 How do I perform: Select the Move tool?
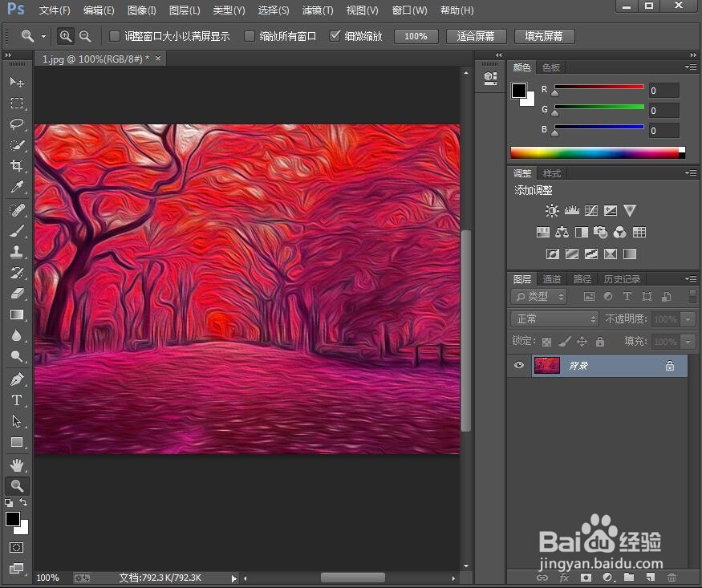tap(17, 82)
